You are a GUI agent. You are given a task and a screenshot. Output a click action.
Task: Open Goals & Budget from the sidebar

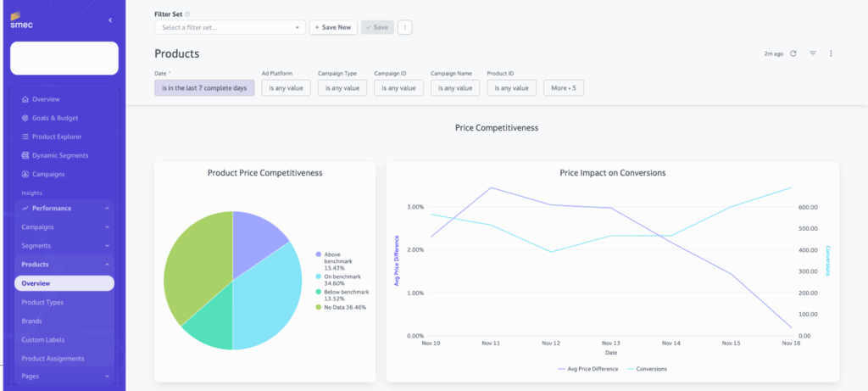point(54,118)
